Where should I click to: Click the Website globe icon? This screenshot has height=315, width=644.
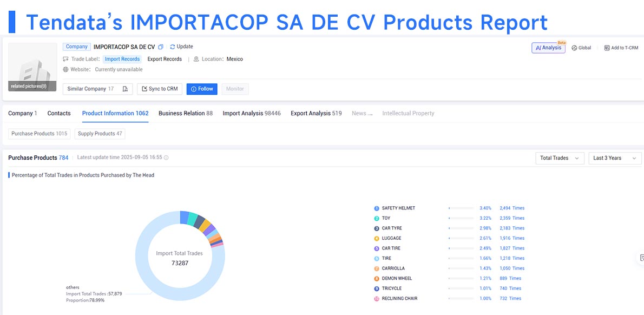[x=65, y=69]
